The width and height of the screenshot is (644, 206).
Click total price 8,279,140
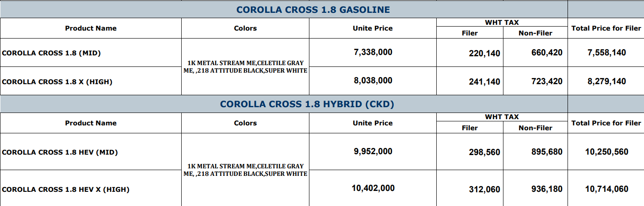pos(606,82)
